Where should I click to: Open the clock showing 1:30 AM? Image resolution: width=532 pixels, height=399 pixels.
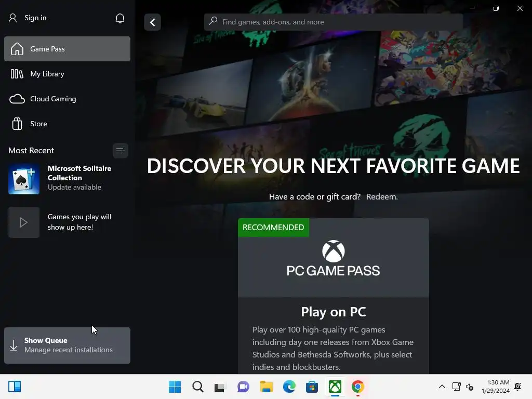[x=496, y=387]
